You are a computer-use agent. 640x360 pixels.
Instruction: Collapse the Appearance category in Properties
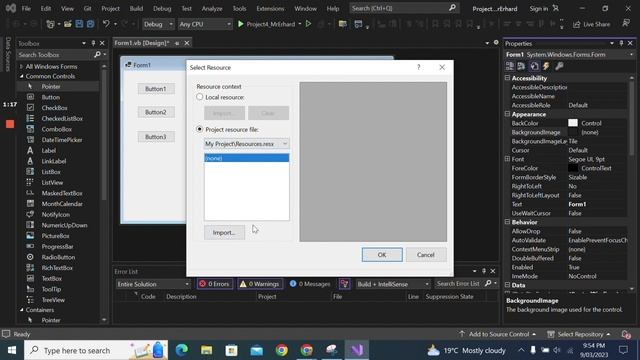[x=507, y=114]
